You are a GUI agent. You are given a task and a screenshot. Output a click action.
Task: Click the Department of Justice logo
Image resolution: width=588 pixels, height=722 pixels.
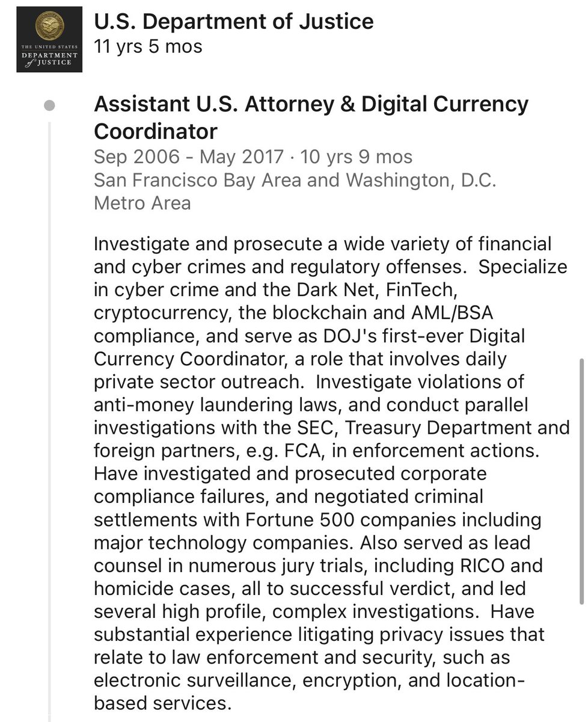click(49, 40)
